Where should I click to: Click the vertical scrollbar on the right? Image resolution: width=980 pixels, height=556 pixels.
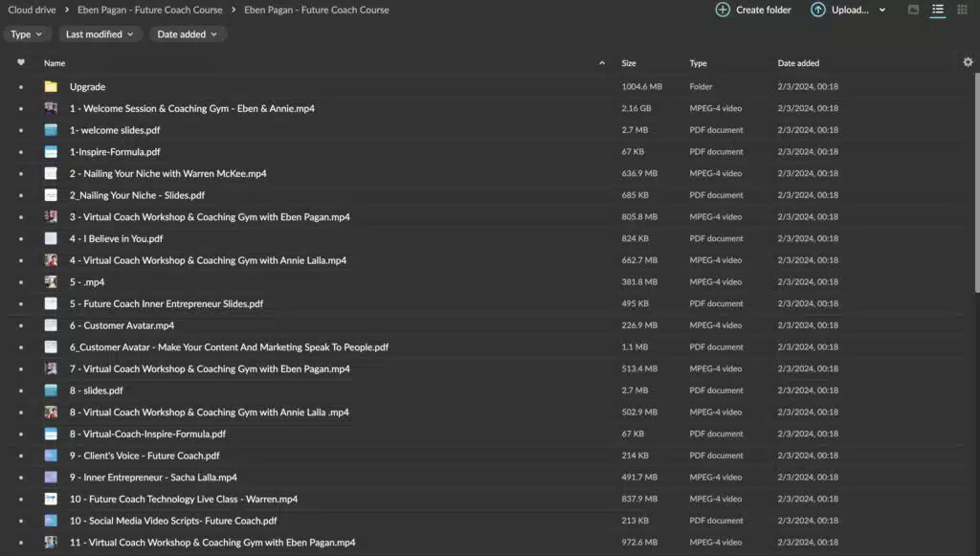[977, 183]
